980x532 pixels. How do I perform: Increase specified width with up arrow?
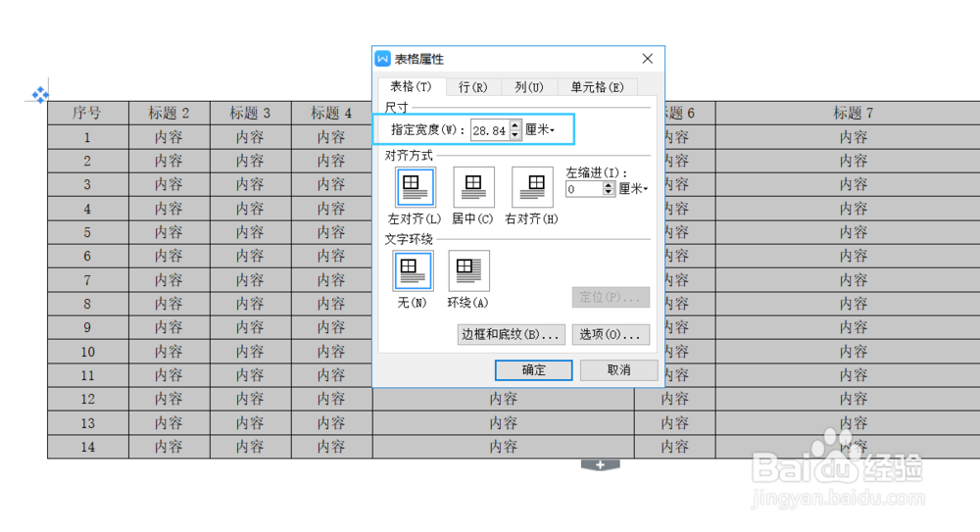(515, 125)
